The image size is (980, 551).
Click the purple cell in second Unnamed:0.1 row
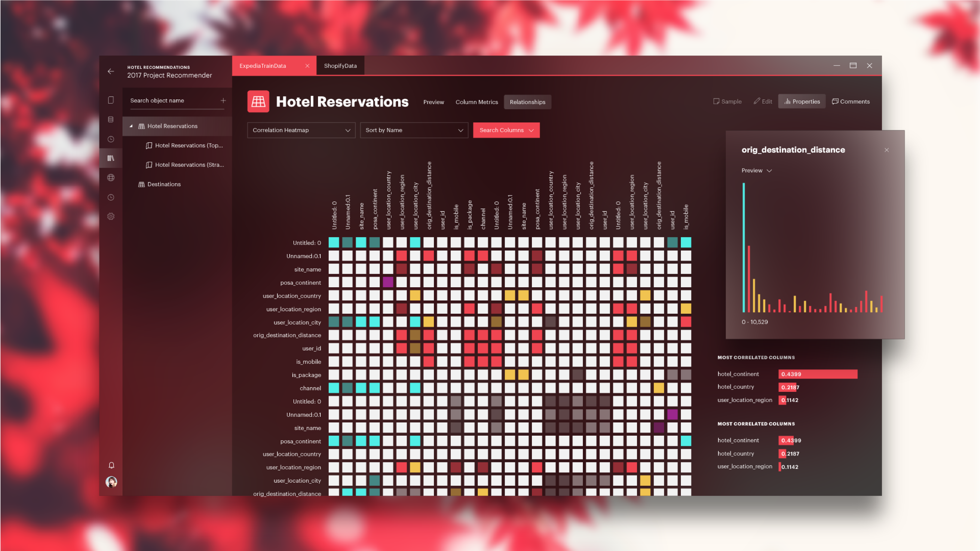click(672, 414)
